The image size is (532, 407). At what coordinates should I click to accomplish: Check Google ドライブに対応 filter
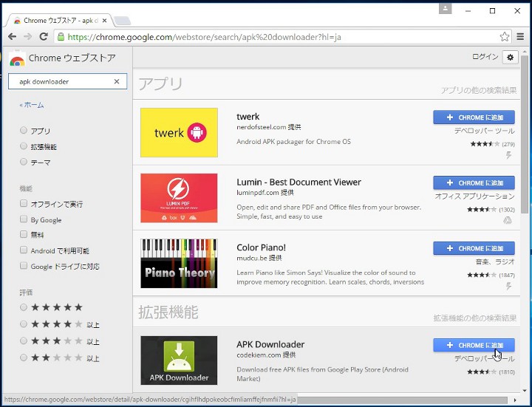[24, 266]
